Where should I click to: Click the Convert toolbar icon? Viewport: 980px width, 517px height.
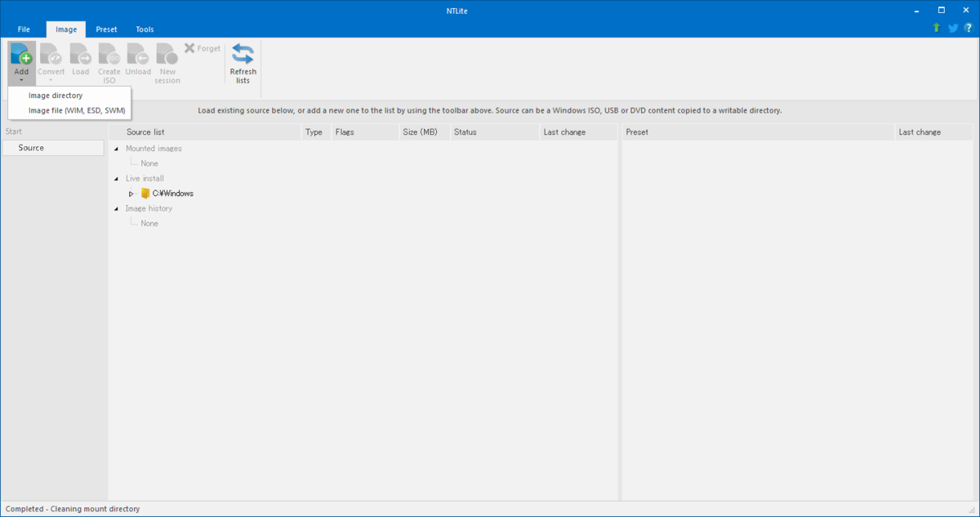(x=51, y=54)
